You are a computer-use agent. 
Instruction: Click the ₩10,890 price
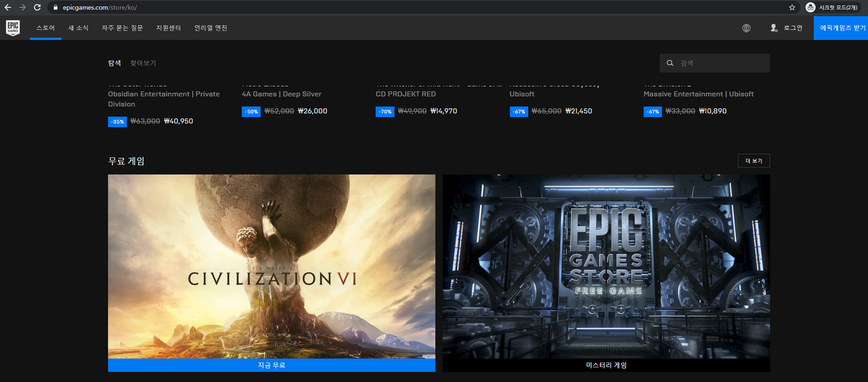pyautogui.click(x=713, y=111)
